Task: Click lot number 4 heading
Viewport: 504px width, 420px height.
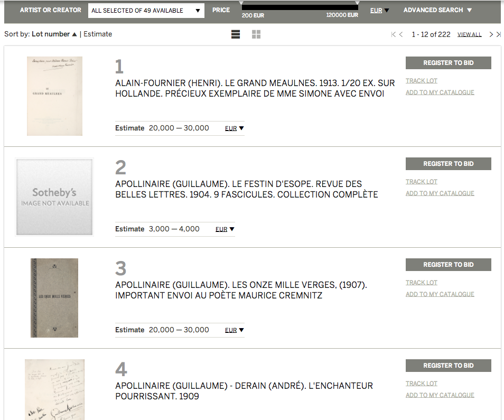Action: 121,370
